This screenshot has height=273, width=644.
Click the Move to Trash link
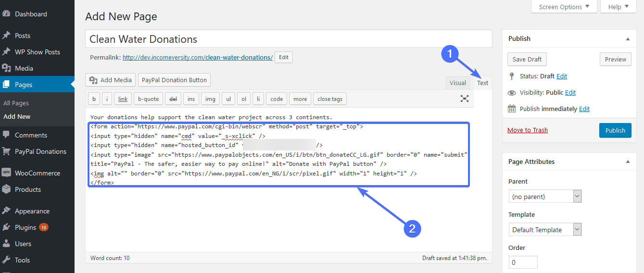(x=528, y=130)
